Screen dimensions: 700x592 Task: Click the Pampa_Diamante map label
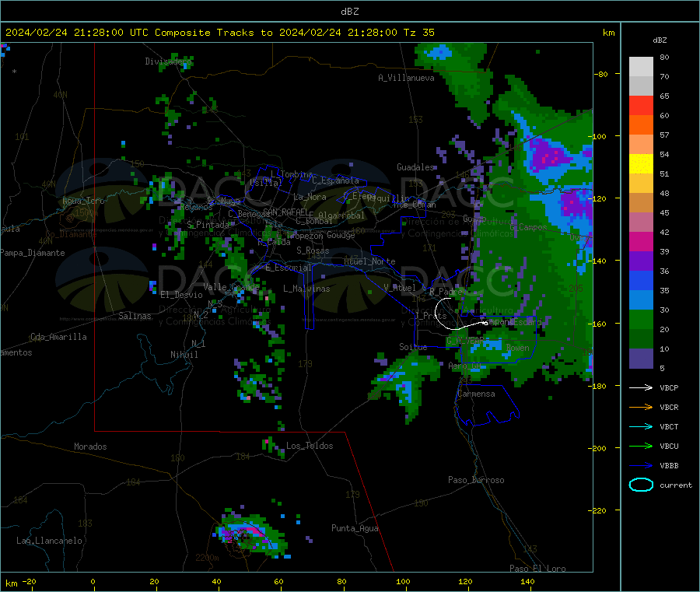click(33, 253)
